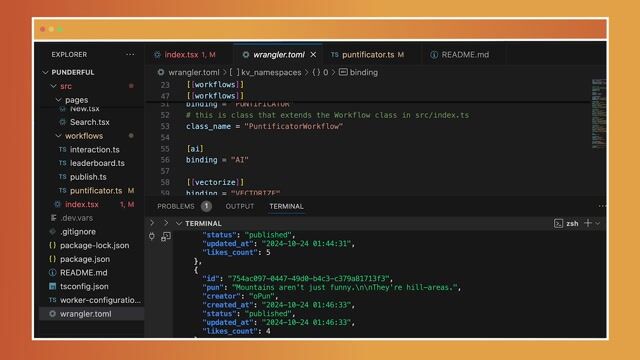
Task: Click the comment on line 52
Action: point(327,115)
